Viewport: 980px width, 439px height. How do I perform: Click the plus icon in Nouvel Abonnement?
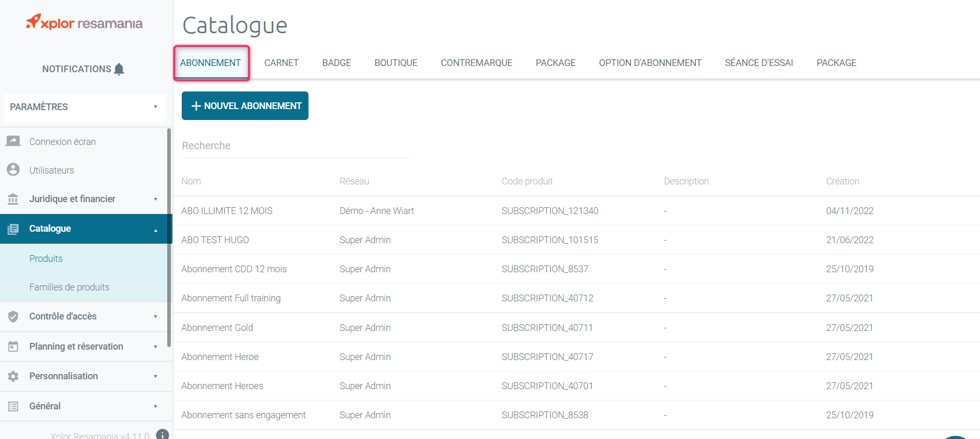(196, 106)
